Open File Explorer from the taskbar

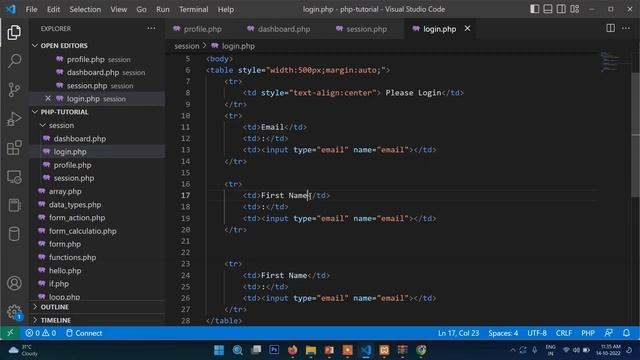pos(311,350)
